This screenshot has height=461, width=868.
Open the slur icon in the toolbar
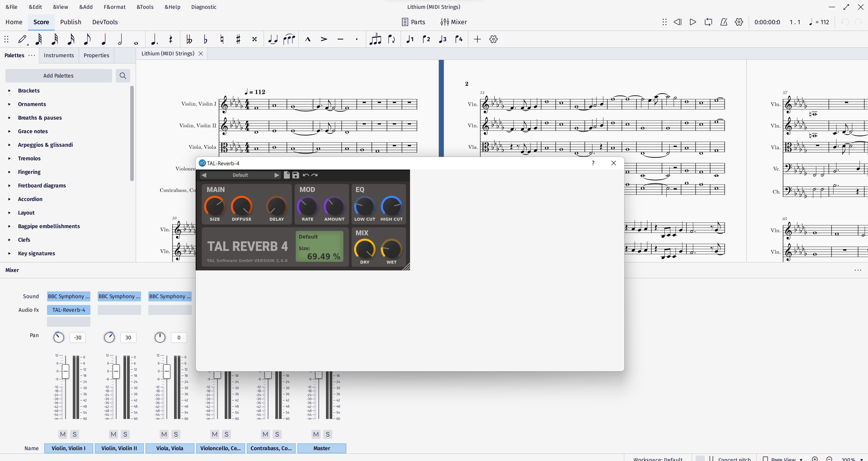point(289,39)
